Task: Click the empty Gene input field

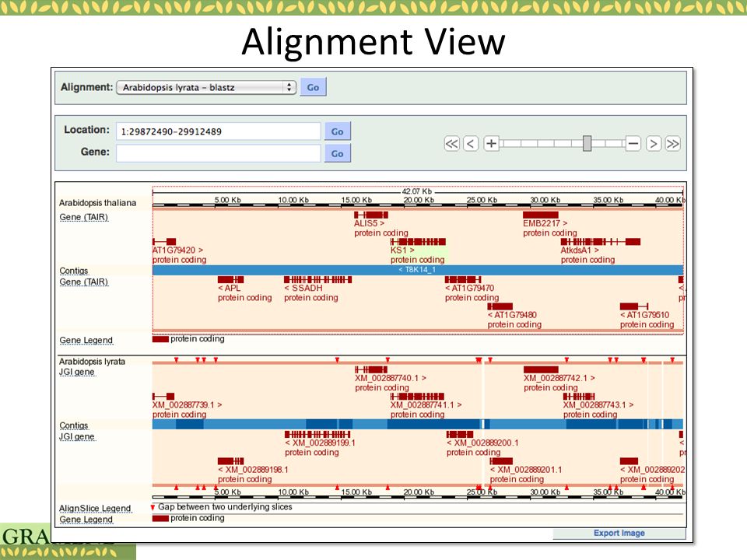Action: click(218, 153)
